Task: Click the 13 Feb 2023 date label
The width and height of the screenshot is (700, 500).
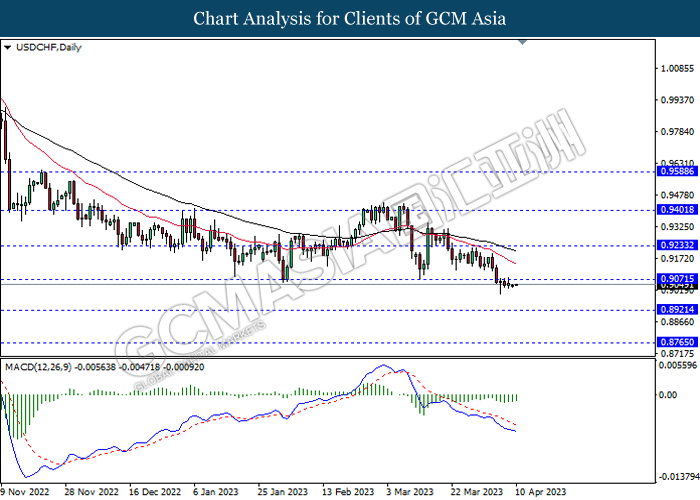Action: 348,492
